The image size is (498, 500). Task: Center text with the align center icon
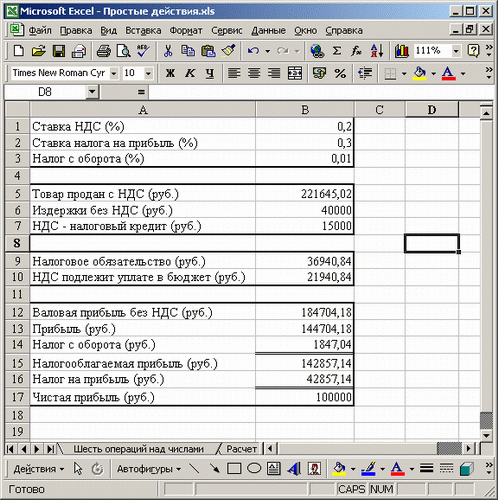point(254,73)
